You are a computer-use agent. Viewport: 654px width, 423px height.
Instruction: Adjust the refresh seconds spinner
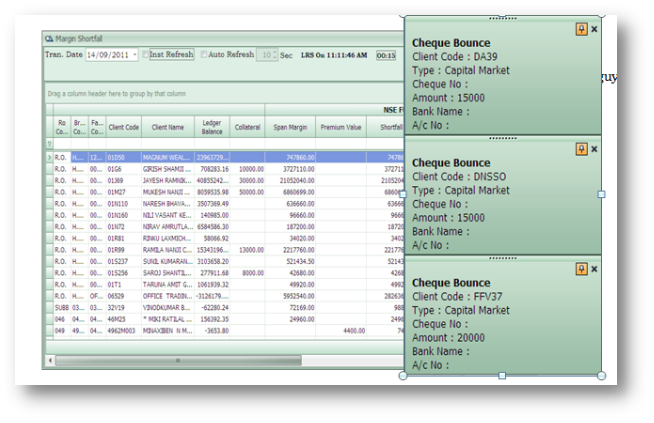[x=273, y=55]
